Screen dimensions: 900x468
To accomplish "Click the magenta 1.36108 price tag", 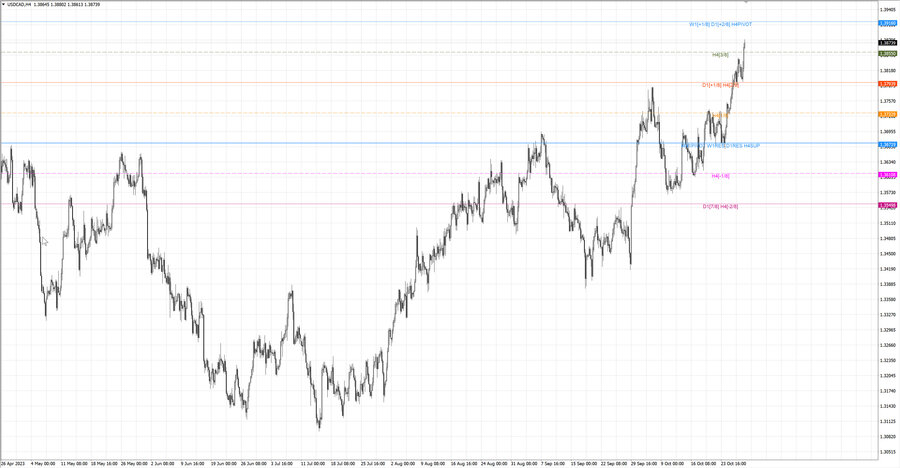I will coord(888,175).
